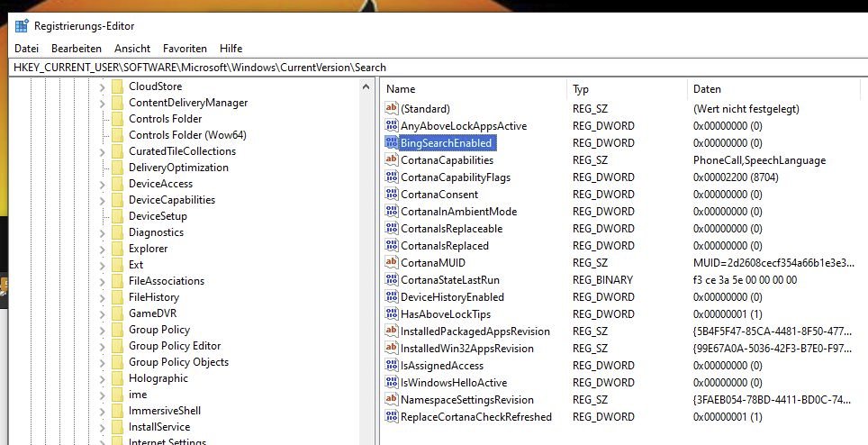The image size is (868, 445).
Task: Select the DeliveryOptimization folder icon
Action: 117,168
